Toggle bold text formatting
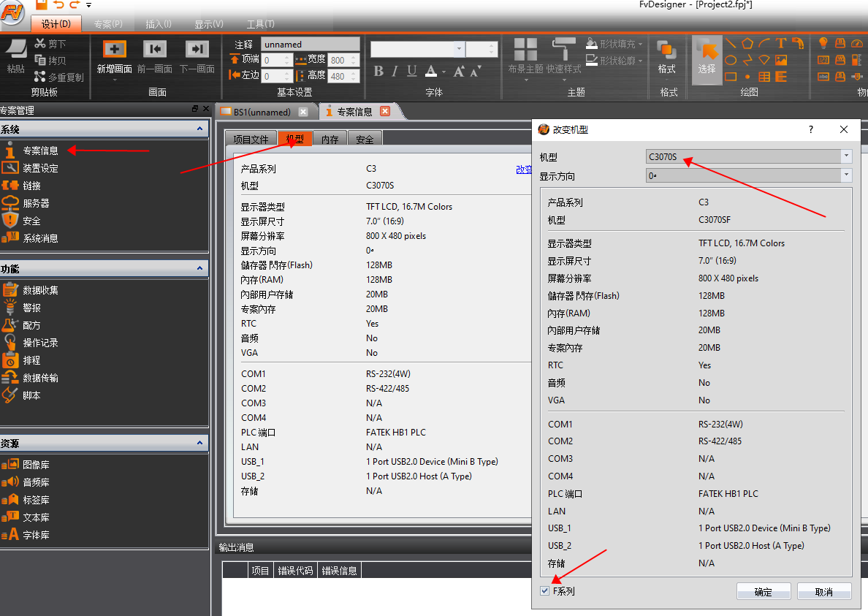Screen dimensions: 868x616 (378, 71)
